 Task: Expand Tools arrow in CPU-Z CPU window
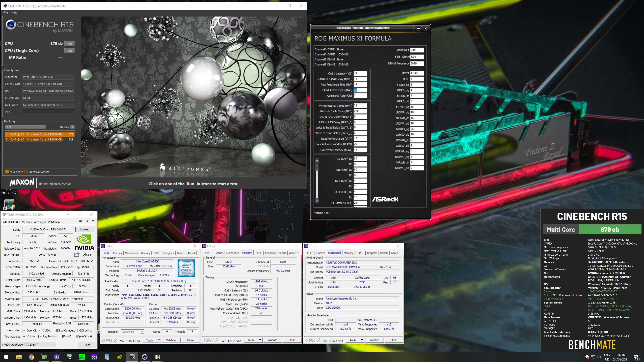[x=158, y=340]
